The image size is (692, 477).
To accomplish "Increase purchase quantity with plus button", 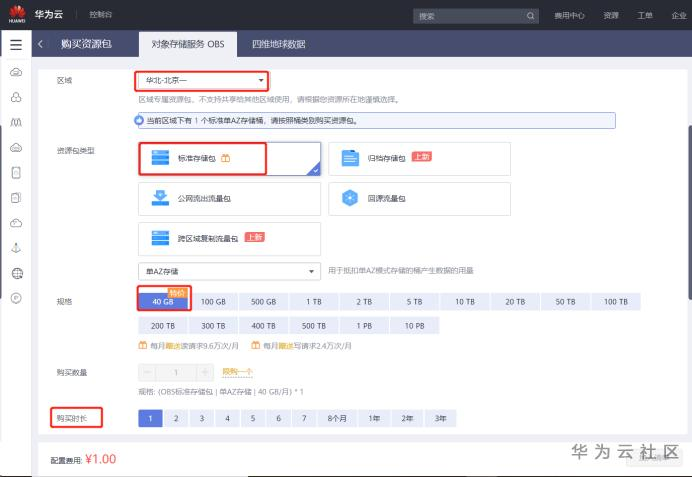I will click(205, 372).
